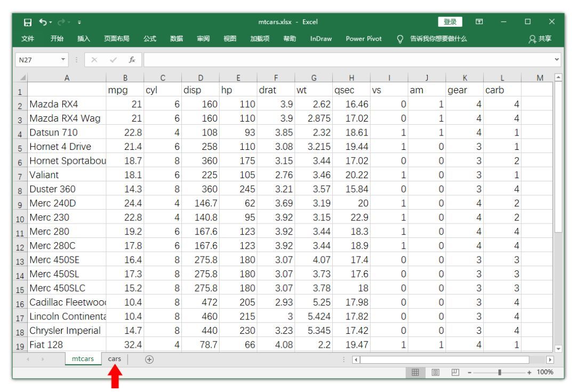Click the lightbulb Tell Me icon

(400, 39)
